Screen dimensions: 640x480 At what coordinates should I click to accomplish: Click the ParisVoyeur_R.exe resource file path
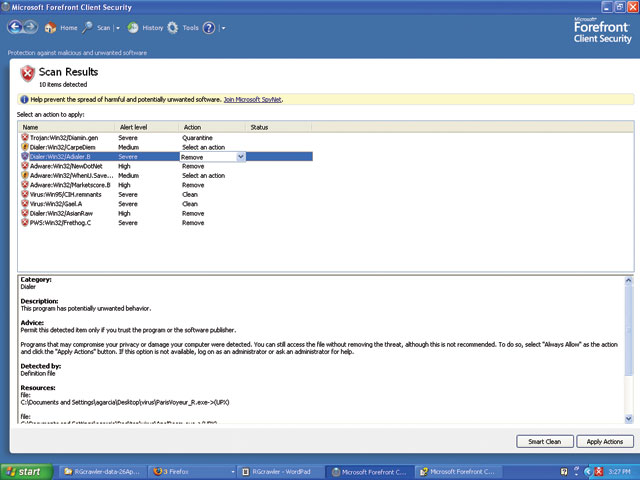125,402
